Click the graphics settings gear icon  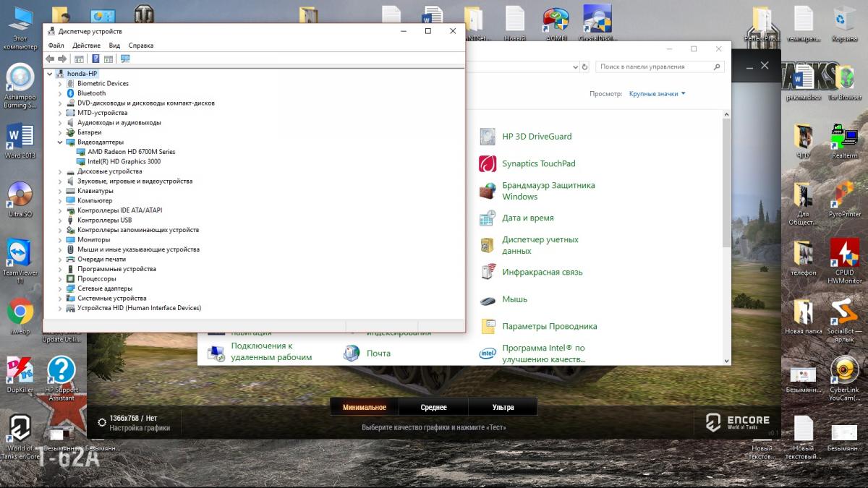click(x=102, y=422)
